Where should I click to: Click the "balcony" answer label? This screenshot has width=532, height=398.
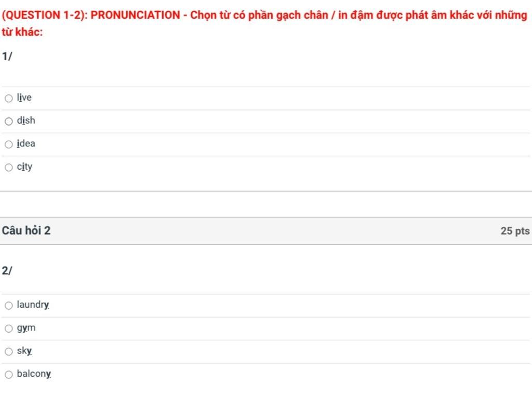coord(34,374)
